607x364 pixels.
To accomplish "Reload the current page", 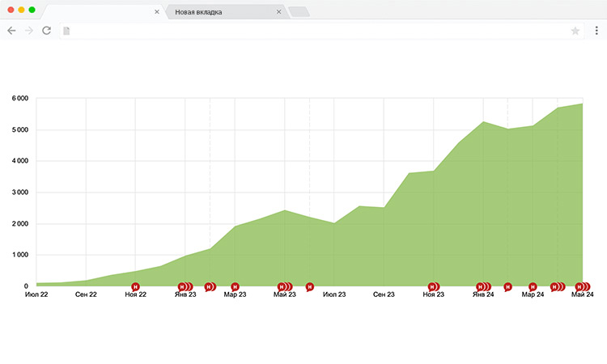I will (x=47, y=31).
